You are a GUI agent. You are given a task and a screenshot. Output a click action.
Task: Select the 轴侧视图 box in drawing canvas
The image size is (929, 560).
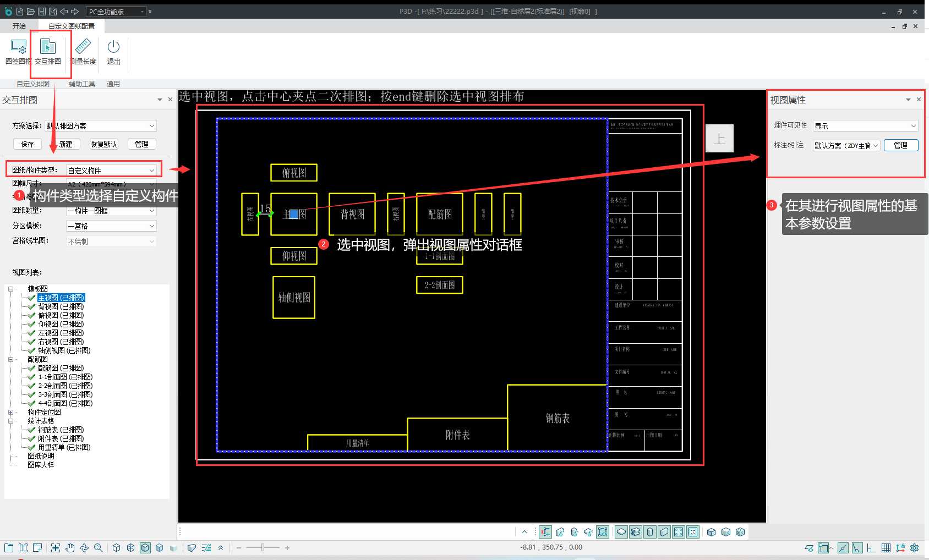click(x=294, y=298)
